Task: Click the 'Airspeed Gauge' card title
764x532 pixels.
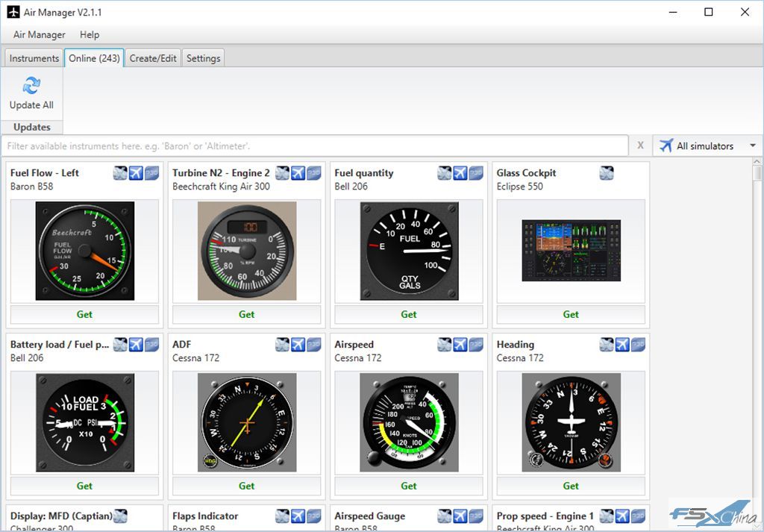Action: 370,516
